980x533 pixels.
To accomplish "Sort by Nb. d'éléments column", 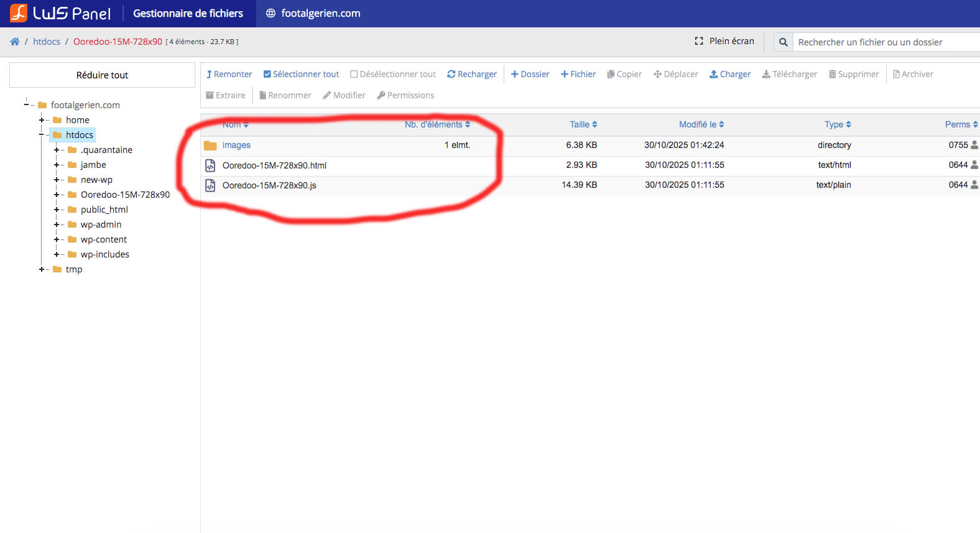I will [x=438, y=124].
